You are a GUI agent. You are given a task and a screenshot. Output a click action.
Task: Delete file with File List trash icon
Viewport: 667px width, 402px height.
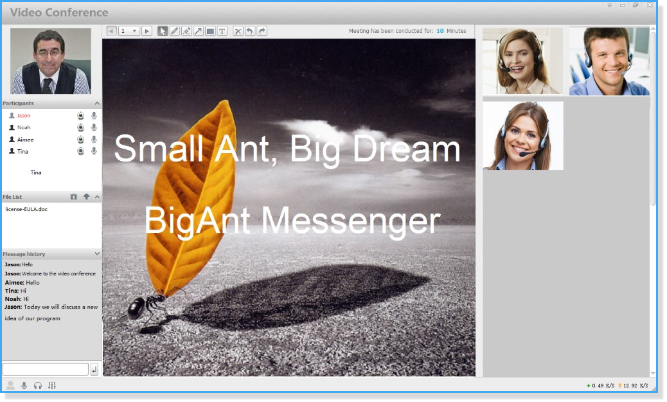point(74,197)
